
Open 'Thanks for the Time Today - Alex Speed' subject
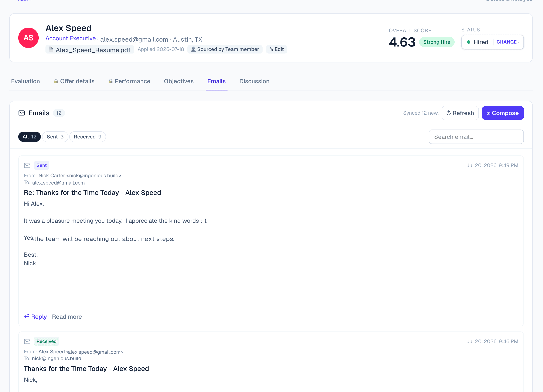click(86, 369)
